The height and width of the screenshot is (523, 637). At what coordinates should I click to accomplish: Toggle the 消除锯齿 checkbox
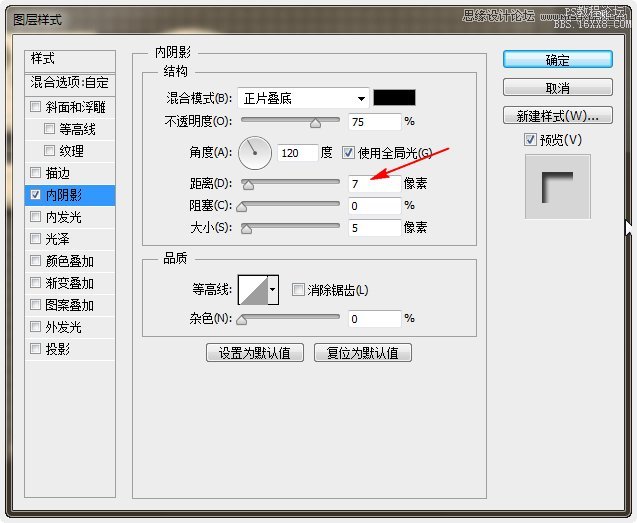(298, 290)
